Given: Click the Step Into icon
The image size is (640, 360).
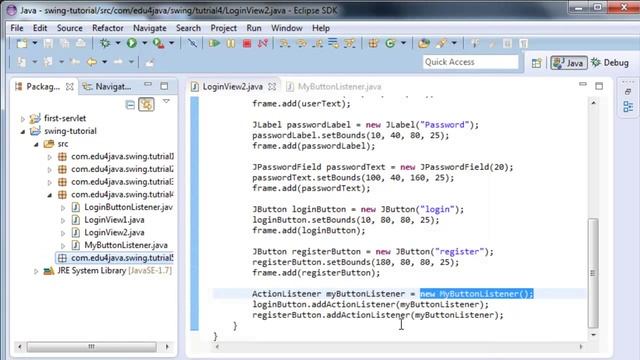Looking at the screenshot, I should coord(285,43).
